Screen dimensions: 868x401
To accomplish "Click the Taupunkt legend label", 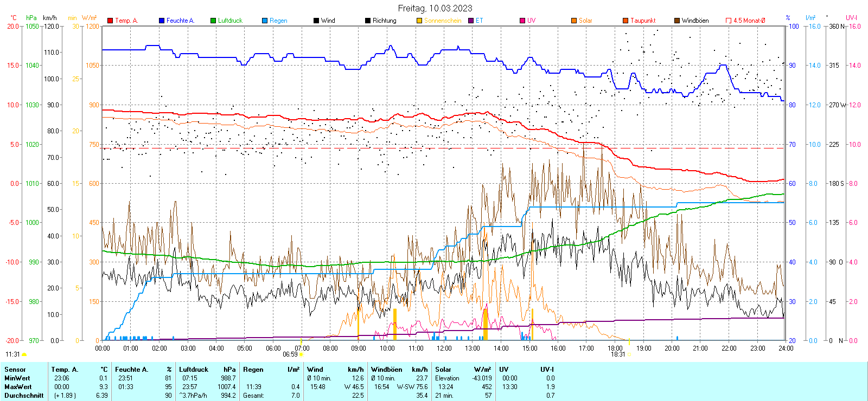I will point(643,21).
